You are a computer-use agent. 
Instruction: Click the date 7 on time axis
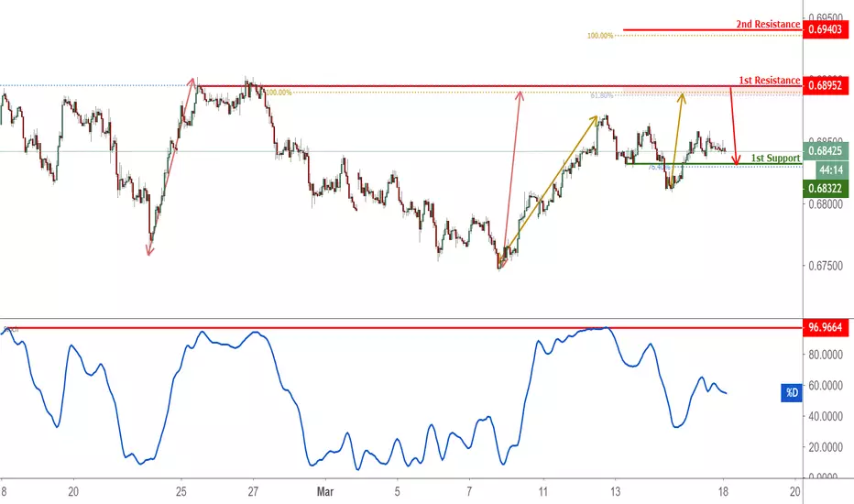click(469, 491)
